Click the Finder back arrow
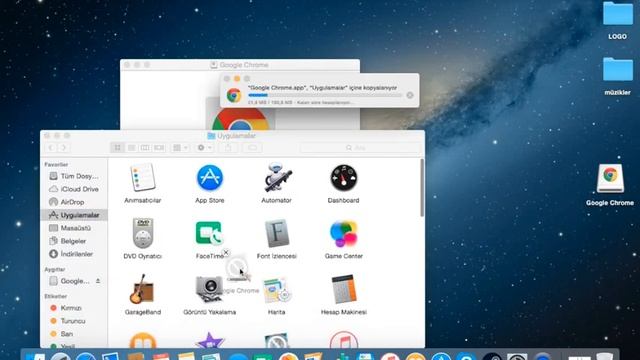Screen dimensions: 640x360 pos(51,148)
